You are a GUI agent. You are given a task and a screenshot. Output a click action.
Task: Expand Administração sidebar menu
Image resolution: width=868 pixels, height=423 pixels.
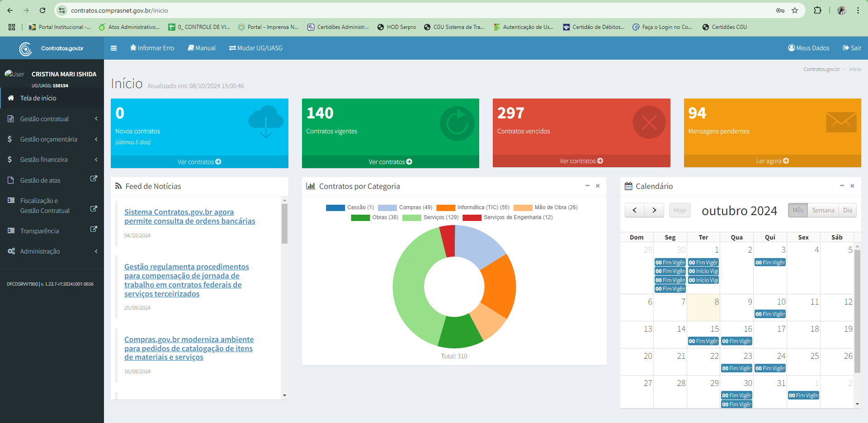(52, 251)
